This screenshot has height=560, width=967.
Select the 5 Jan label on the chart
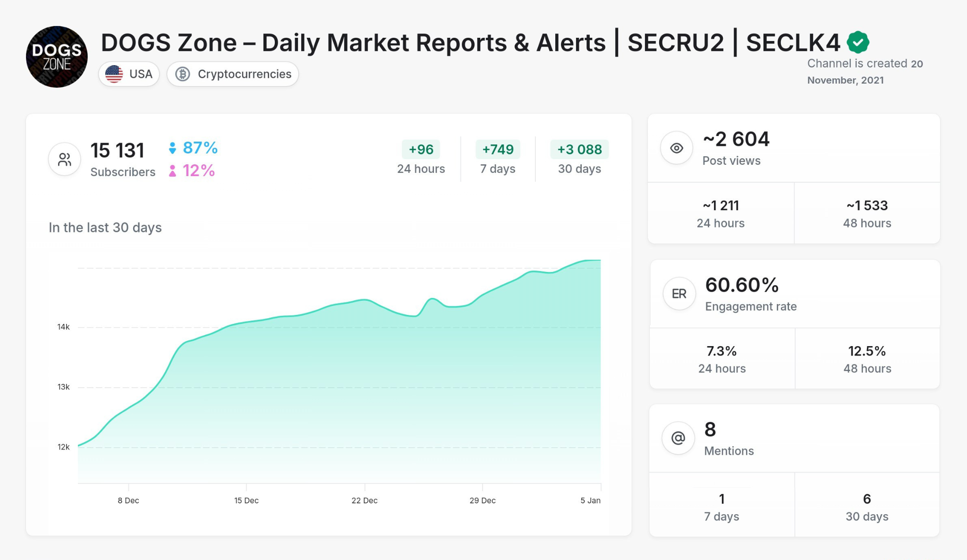(591, 501)
